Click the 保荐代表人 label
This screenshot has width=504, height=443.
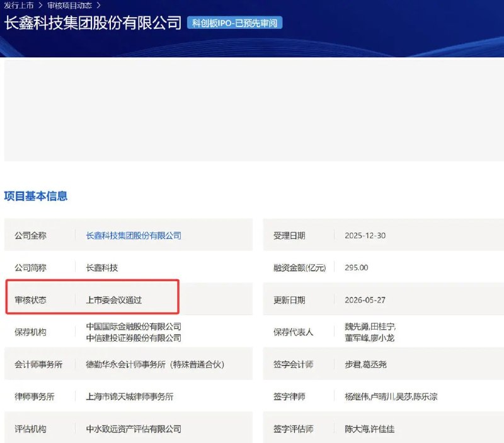293,332
